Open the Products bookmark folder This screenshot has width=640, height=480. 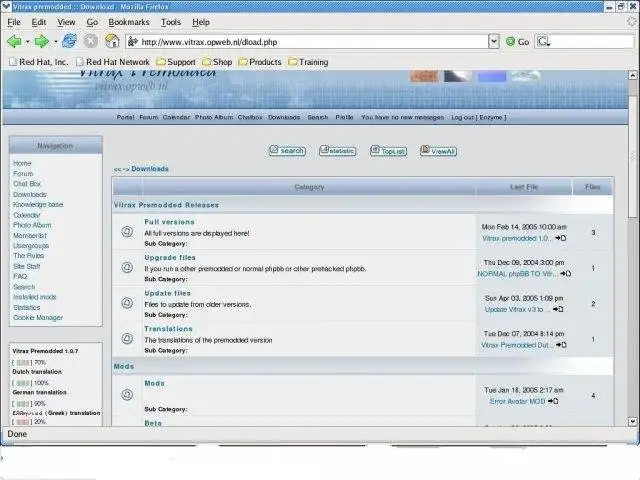pos(260,62)
